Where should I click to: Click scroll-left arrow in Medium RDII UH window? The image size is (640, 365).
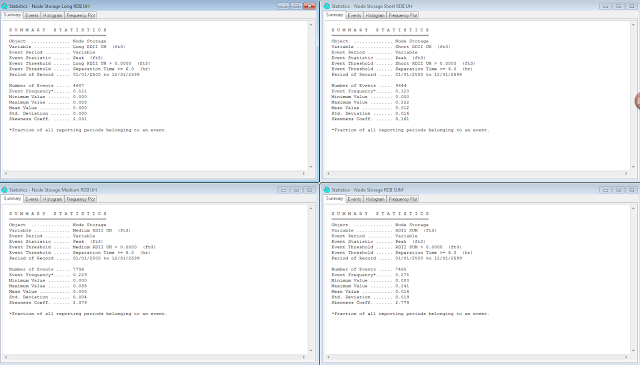[6, 357]
